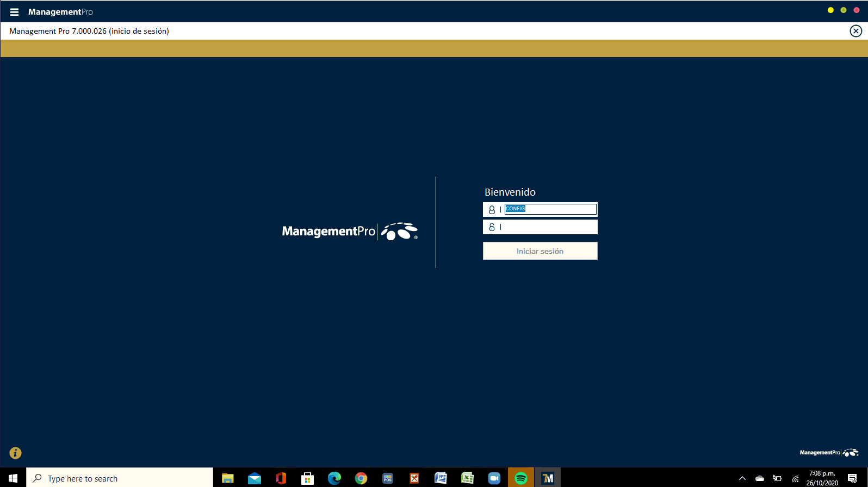Image resolution: width=868 pixels, height=487 pixels.
Task: Open Word from the taskbar
Action: pyautogui.click(x=441, y=478)
